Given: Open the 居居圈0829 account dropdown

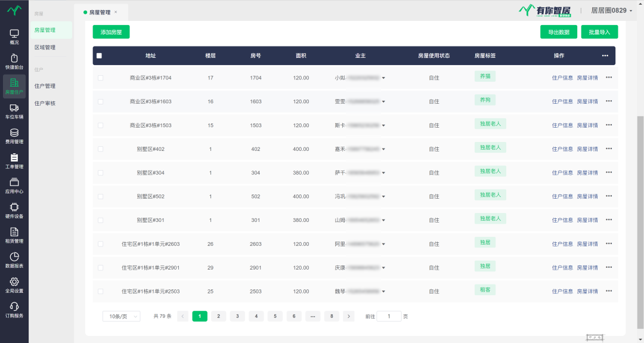Looking at the screenshot, I should (x=612, y=10).
